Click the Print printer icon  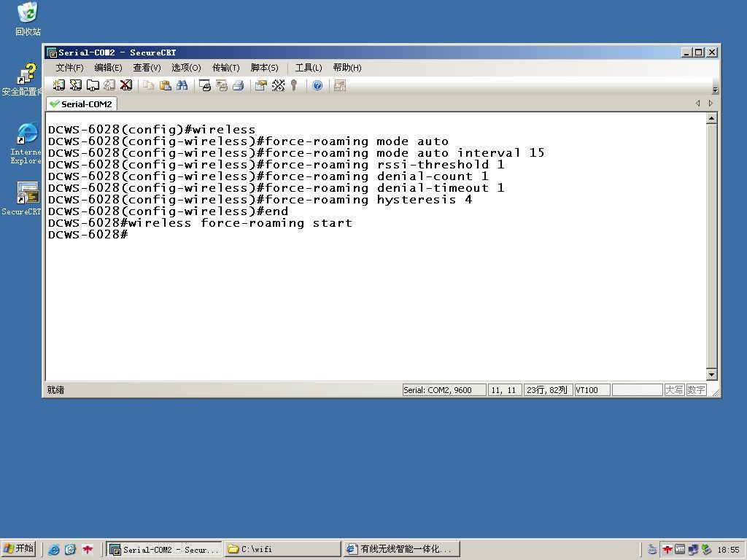[239, 85]
